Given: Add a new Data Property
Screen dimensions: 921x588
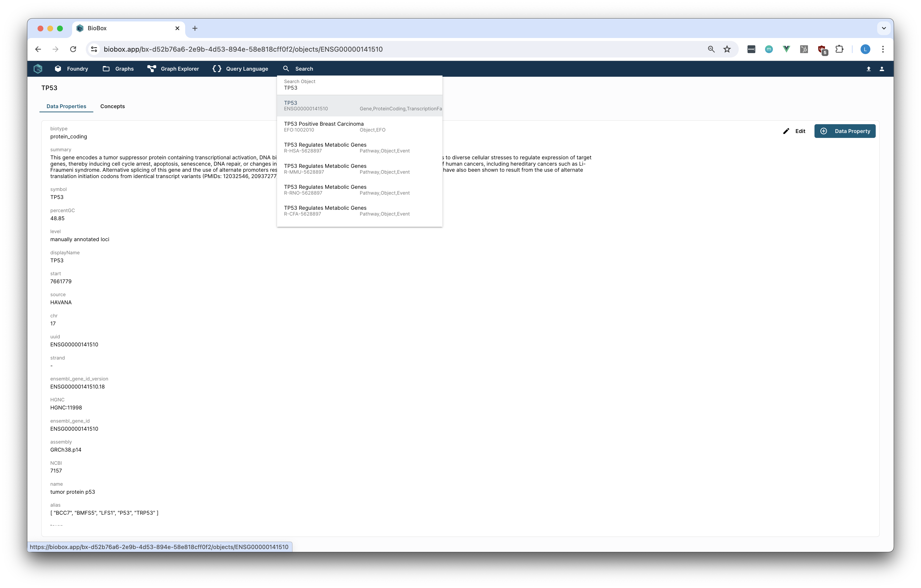Looking at the screenshot, I should click(844, 131).
